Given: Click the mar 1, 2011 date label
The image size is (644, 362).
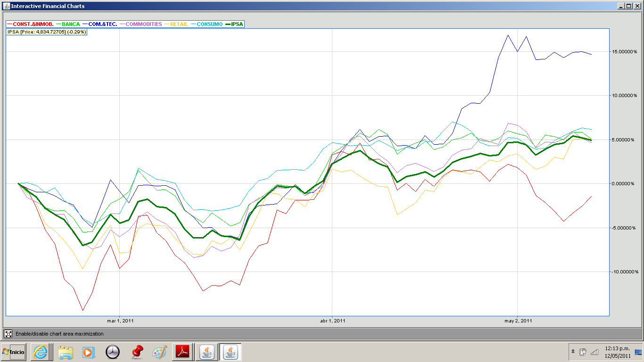Looking at the screenshot, I should point(120,321).
